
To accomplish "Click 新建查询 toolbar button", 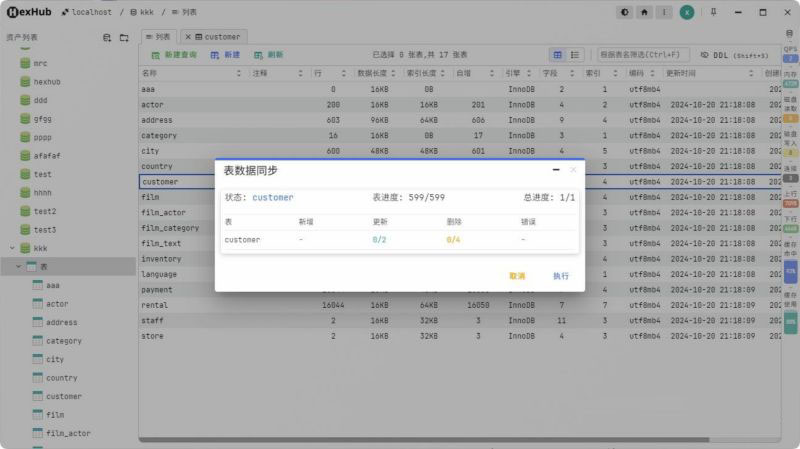I will [x=174, y=55].
